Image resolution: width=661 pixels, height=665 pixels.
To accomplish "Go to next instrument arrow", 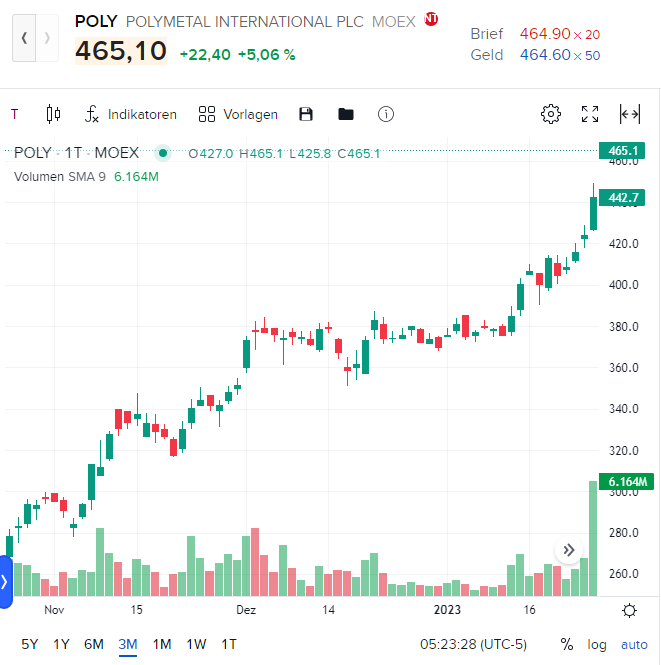I will [x=47, y=38].
